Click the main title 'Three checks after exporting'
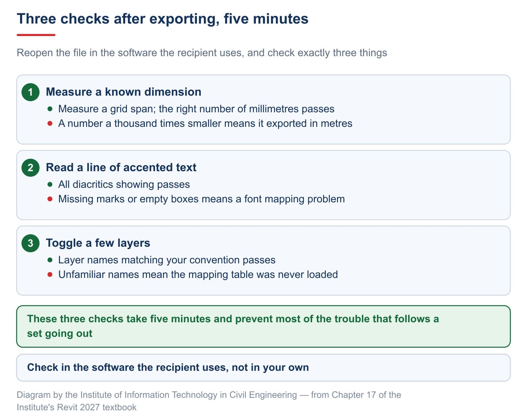The image size is (527, 420). click(x=163, y=19)
